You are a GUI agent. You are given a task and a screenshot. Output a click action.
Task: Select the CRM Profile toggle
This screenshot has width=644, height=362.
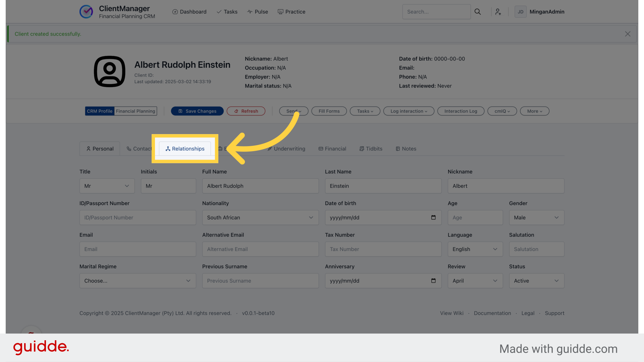[100, 111]
